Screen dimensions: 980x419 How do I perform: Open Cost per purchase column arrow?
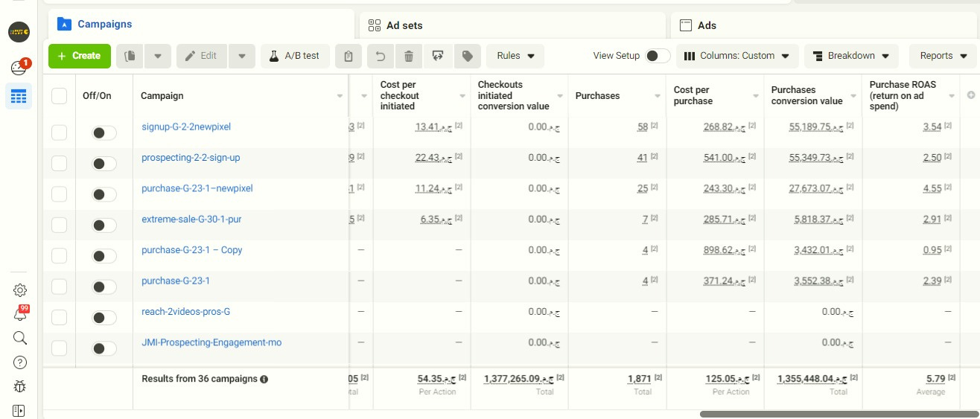point(755,96)
